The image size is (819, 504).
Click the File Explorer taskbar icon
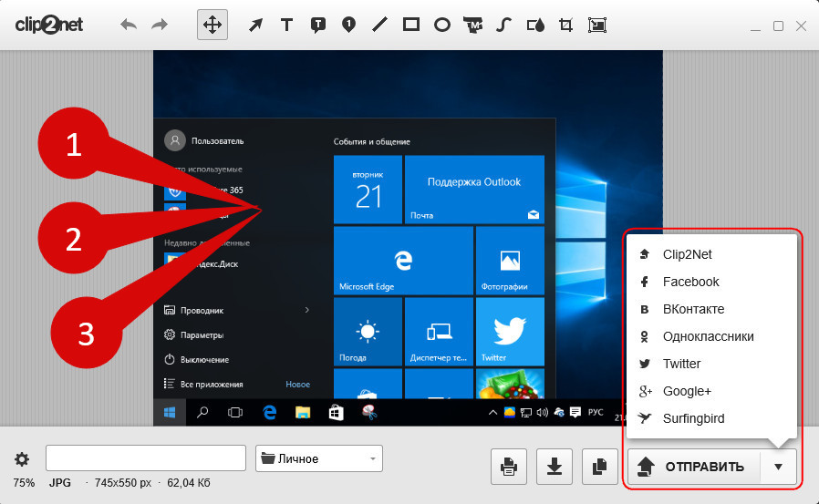pyautogui.click(x=303, y=413)
